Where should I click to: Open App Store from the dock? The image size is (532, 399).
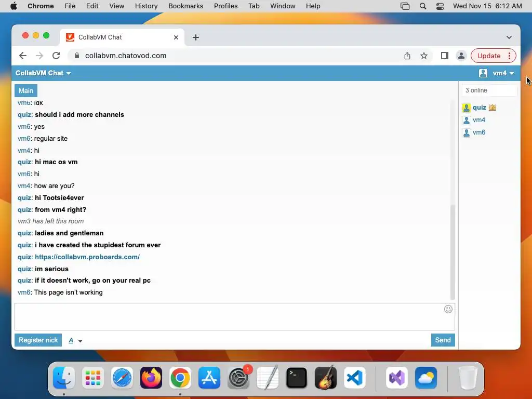[209, 378]
